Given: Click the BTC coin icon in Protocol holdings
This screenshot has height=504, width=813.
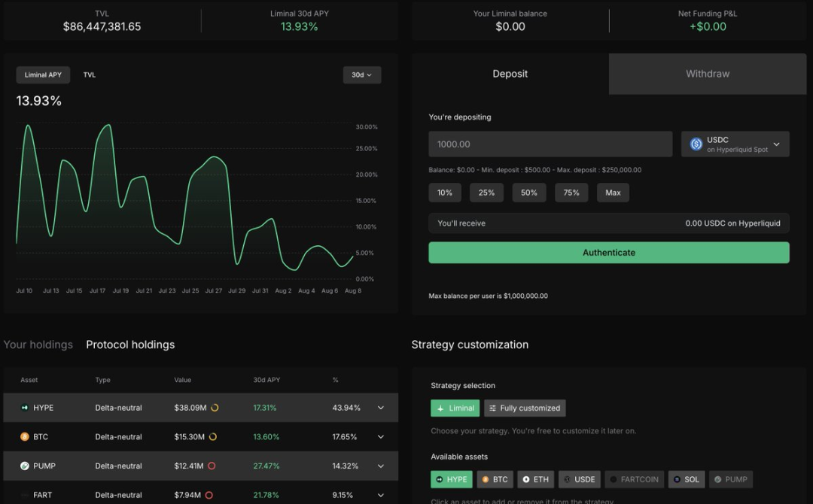Looking at the screenshot, I should click(23, 437).
